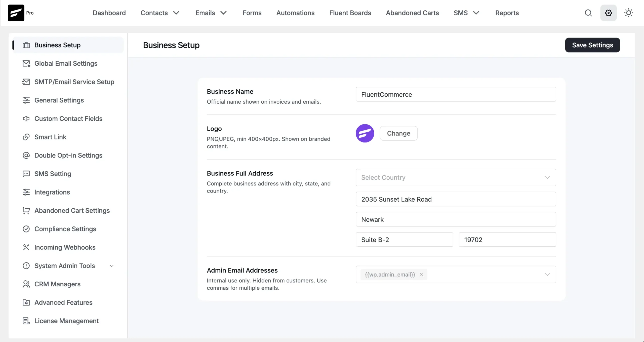Click the Save Settings button
644x342 pixels.
pos(592,45)
